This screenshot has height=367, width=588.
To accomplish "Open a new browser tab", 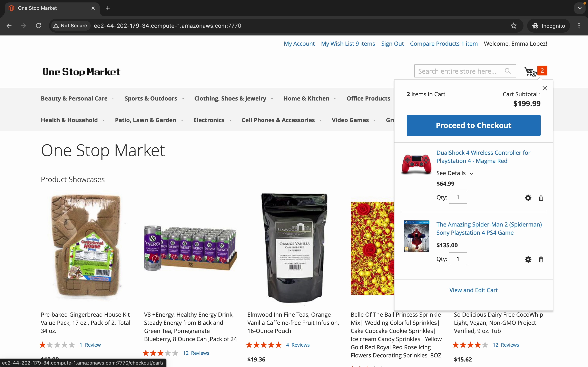I will pyautogui.click(x=108, y=8).
